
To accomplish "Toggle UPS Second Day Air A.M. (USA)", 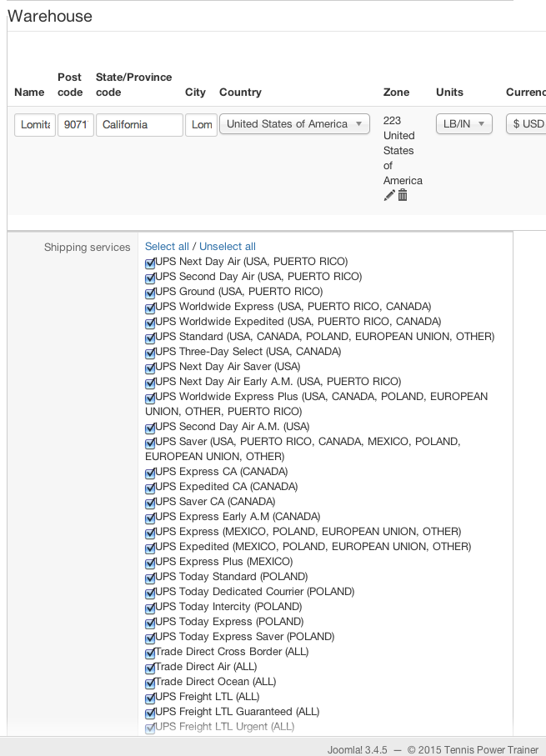I will 150,428.
